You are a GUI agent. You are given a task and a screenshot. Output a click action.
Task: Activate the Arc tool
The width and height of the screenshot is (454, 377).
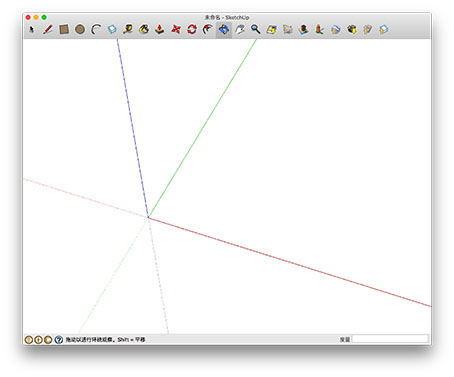point(96,30)
